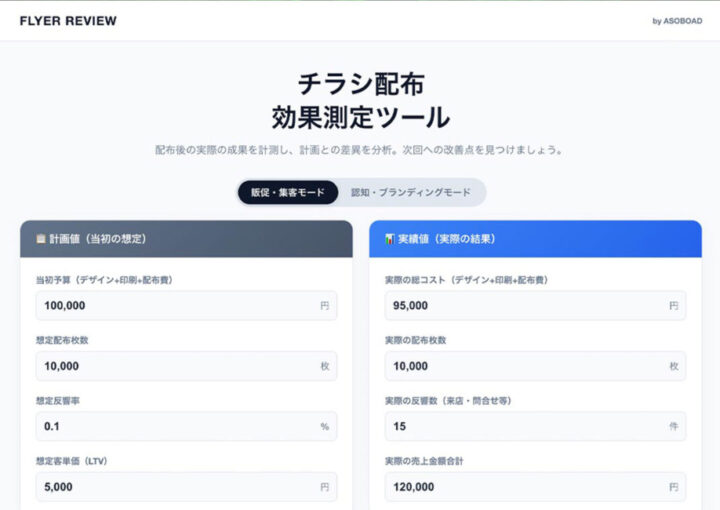Edit the 当初予算 field showing 100,000
This screenshot has width=720, height=510.
click(x=186, y=305)
